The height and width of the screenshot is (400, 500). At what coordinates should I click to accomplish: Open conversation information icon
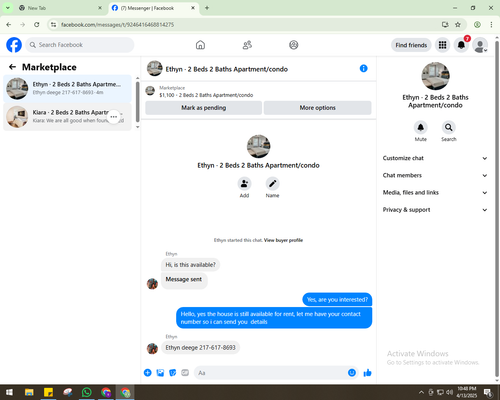click(364, 68)
